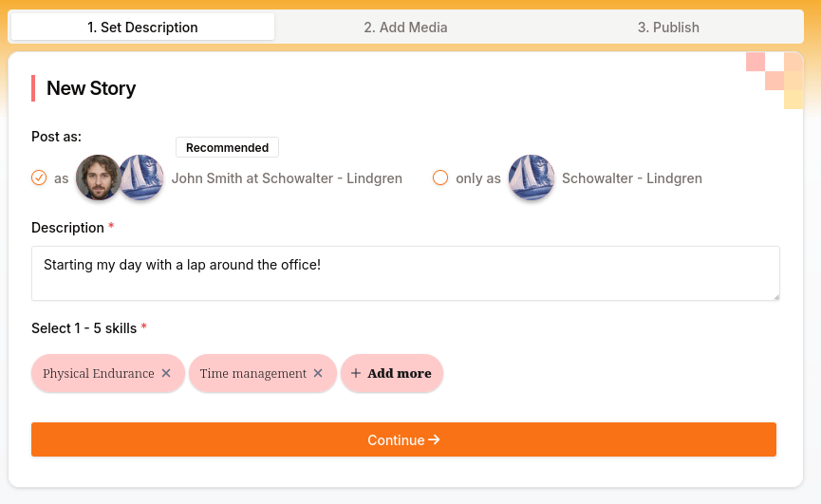Click the 'Schowalter - Lindgren' company-only label
Image resolution: width=821 pixels, height=504 pixels.
click(x=632, y=178)
